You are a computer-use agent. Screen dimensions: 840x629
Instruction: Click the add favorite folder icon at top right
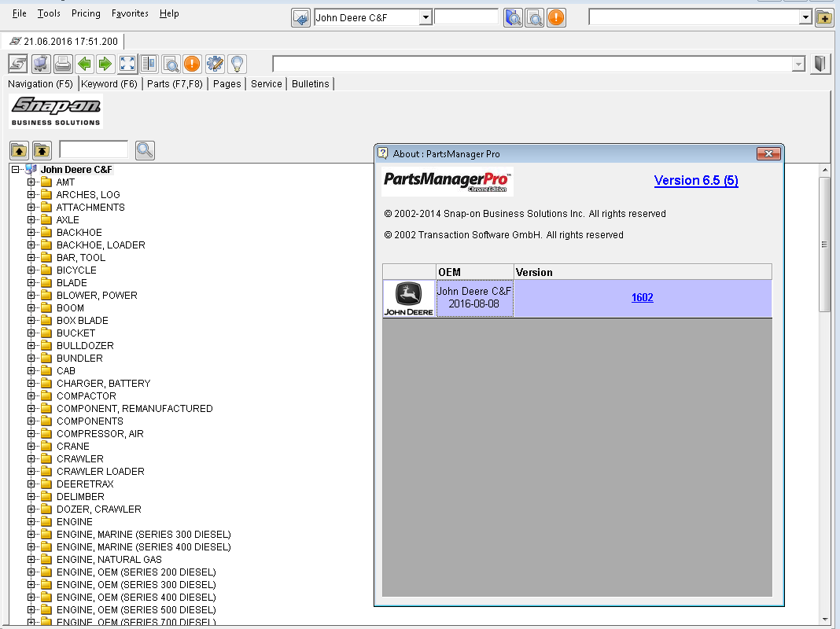coord(824,17)
